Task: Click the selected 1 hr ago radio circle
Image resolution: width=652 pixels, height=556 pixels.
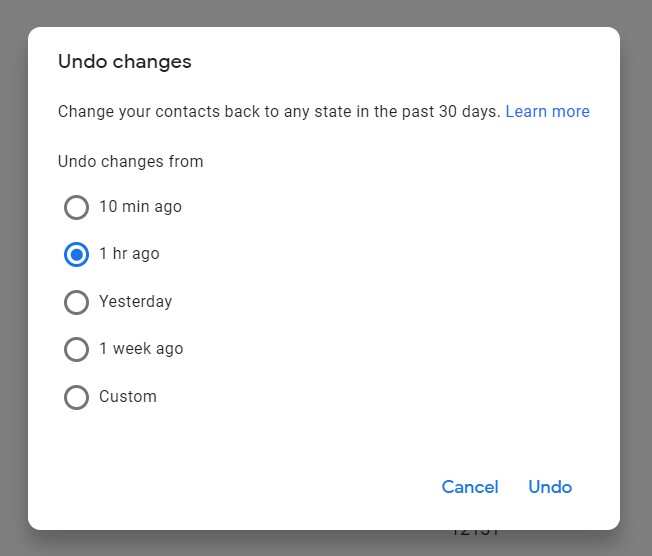Action: 76,255
